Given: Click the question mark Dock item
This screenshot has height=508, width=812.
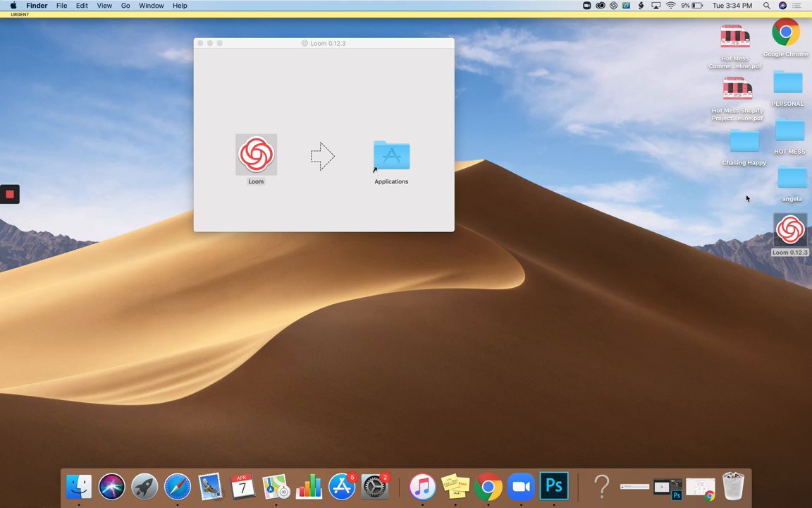Looking at the screenshot, I should 602,487.
